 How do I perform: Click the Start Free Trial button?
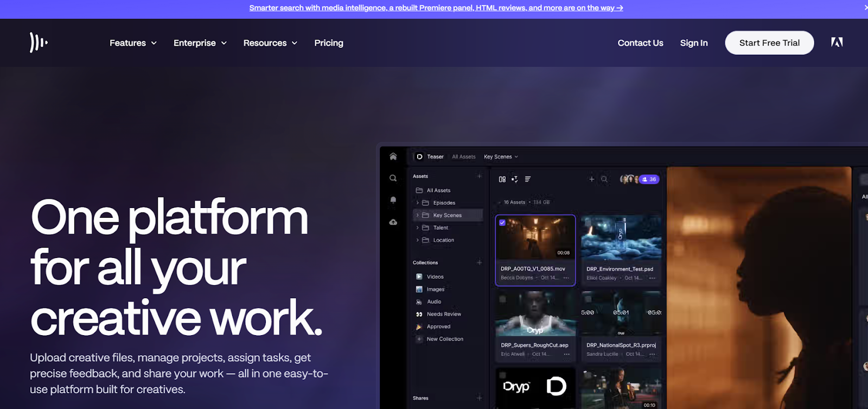tap(769, 43)
